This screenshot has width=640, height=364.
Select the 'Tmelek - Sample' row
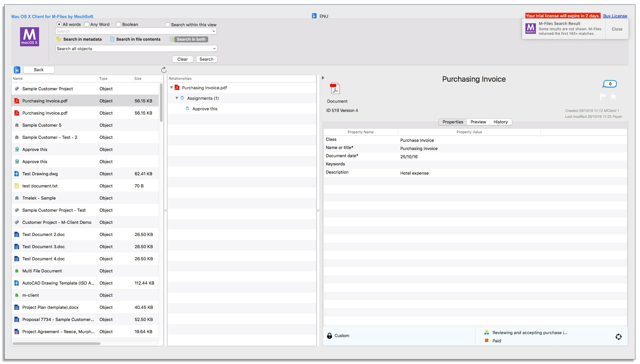pos(85,198)
